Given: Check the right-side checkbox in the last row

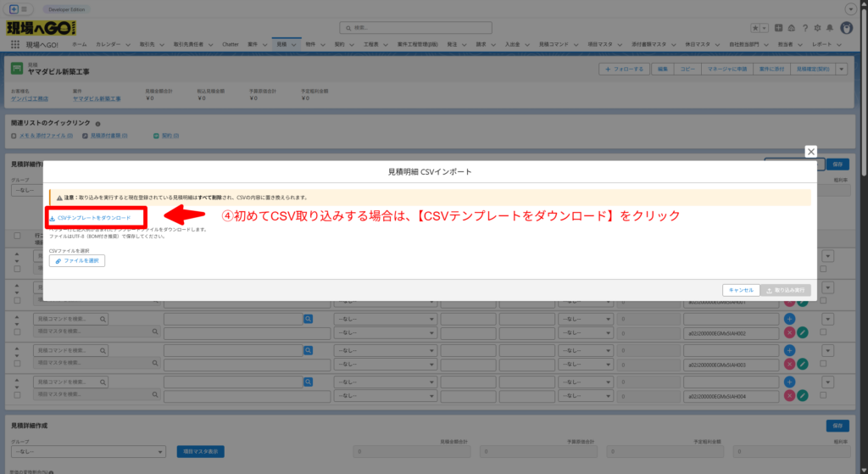Looking at the screenshot, I should coord(825,396).
